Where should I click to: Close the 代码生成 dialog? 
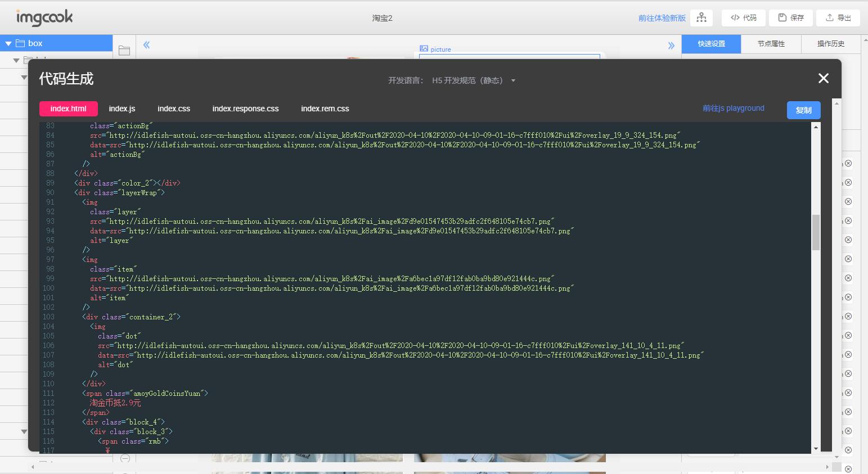point(824,78)
